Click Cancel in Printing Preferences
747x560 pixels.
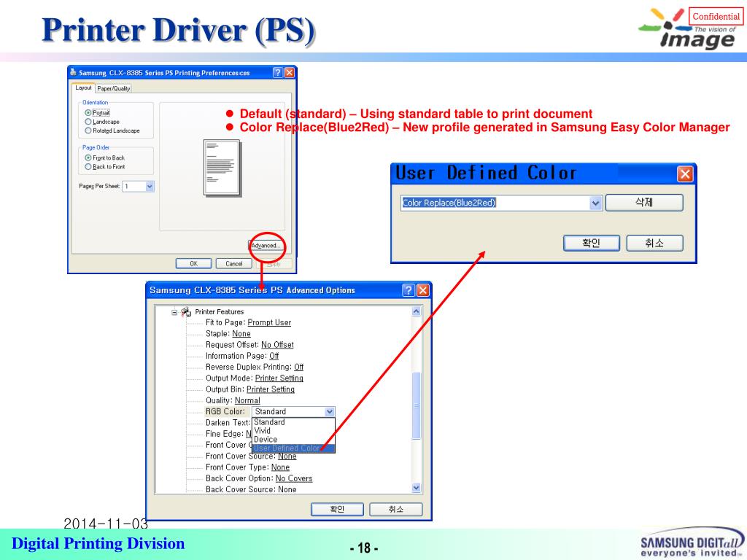tap(234, 264)
